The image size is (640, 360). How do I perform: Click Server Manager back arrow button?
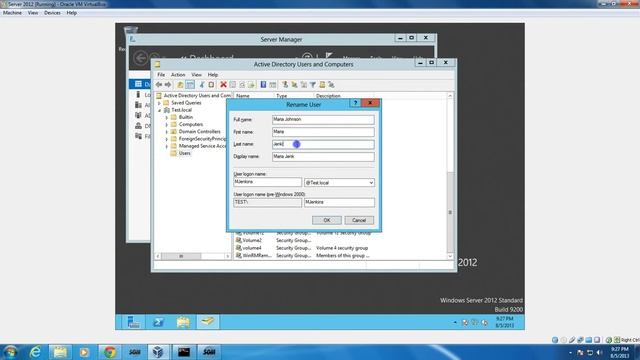click(x=140, y=58)
